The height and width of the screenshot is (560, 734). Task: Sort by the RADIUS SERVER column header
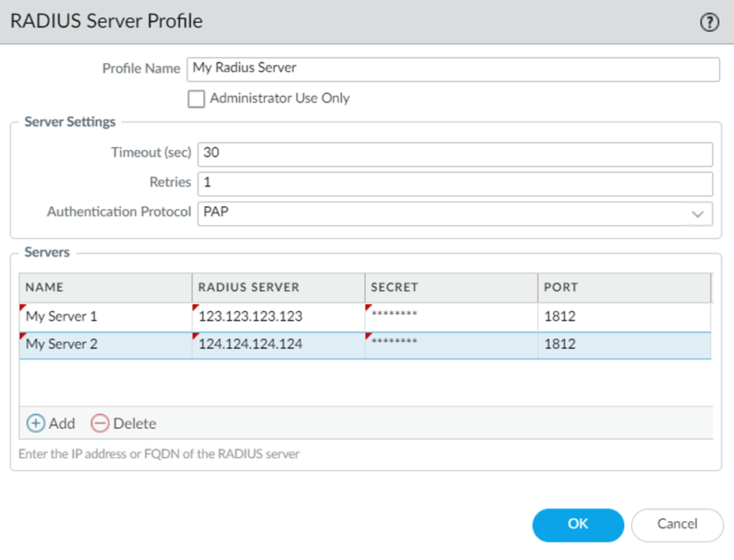click(278, 288)
